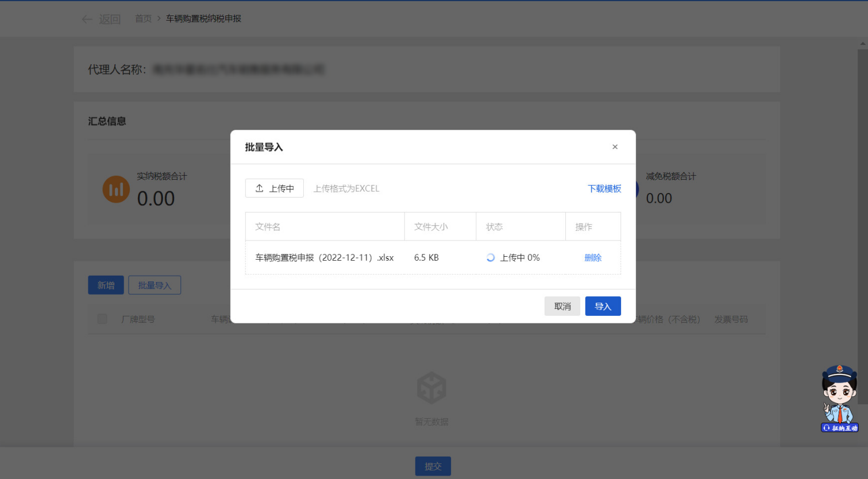Go to 首页 in the breadcrumb
Screen dimensions: 868x479
point(143,19)
